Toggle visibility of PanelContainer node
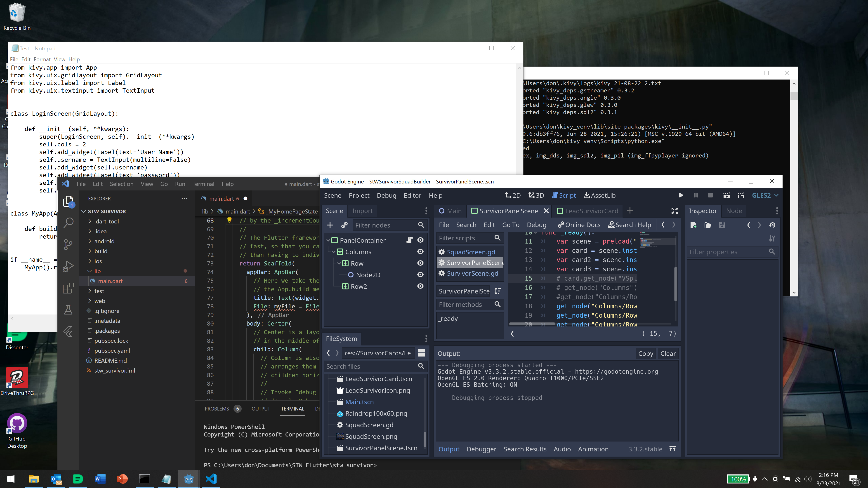 tap(420, 240)
